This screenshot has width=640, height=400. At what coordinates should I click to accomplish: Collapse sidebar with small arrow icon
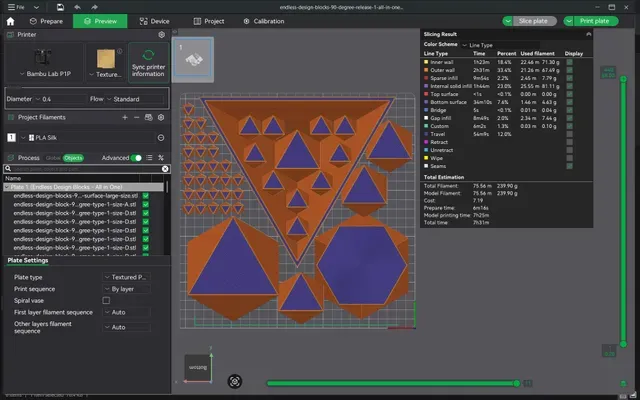point(175,32)
